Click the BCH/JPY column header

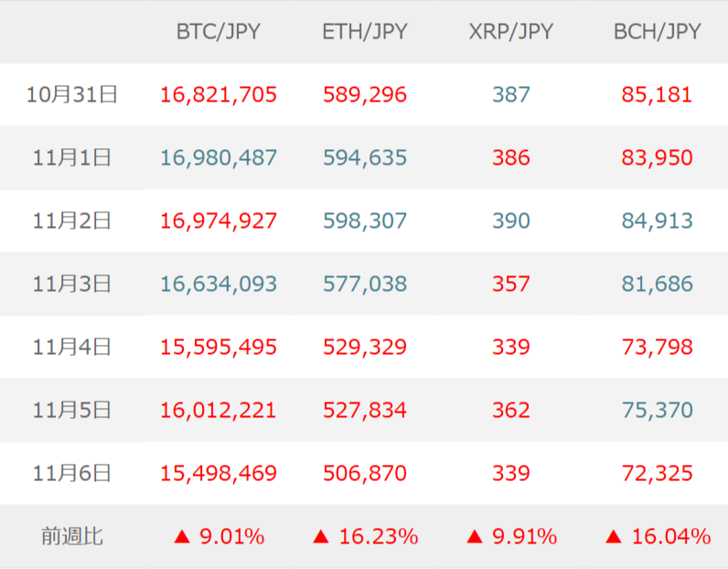tap(658, 32)
